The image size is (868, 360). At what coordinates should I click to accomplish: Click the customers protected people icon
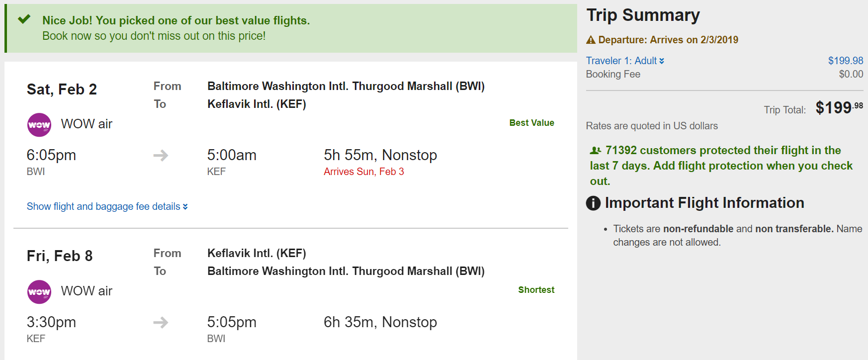tap(595, 151)
